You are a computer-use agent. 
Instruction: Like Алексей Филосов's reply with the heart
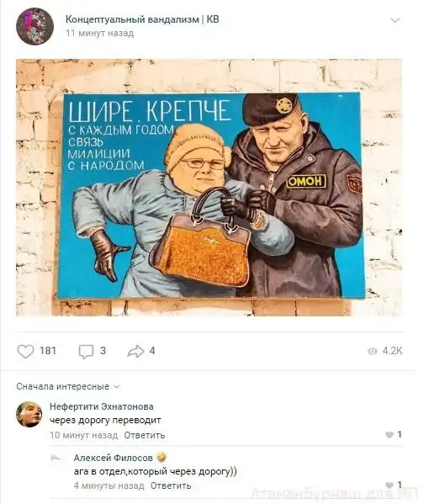[390, 485]
